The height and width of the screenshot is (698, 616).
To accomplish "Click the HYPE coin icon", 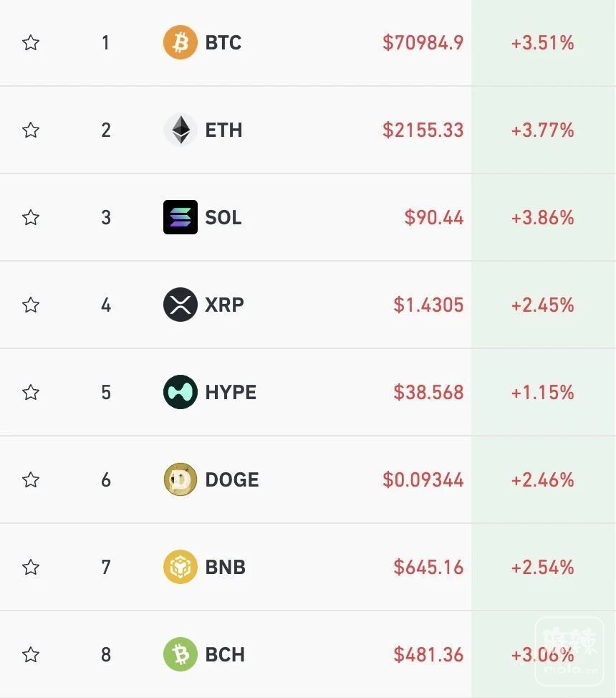I will (180, 392).
